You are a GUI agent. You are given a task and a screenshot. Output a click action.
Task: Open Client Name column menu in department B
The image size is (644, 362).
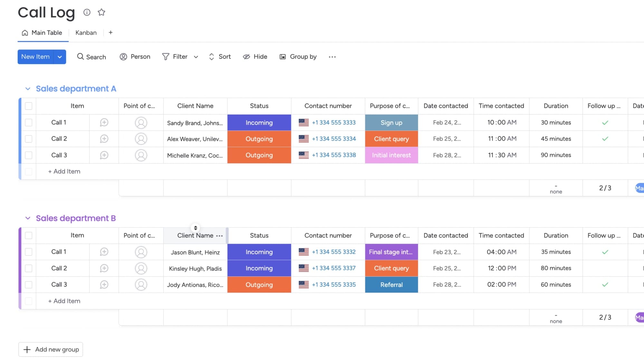click(219, 236)
